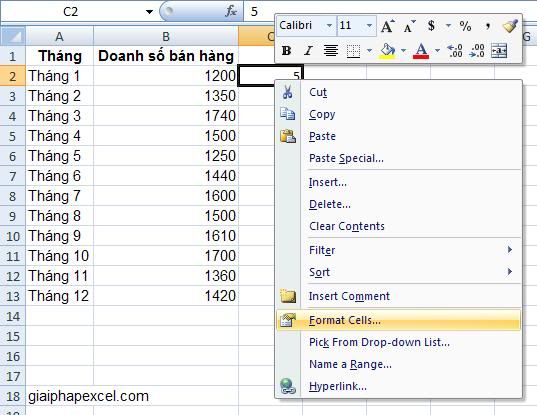
Task: Open the Calibri font name dropdown
Action: tap(329, 26)
